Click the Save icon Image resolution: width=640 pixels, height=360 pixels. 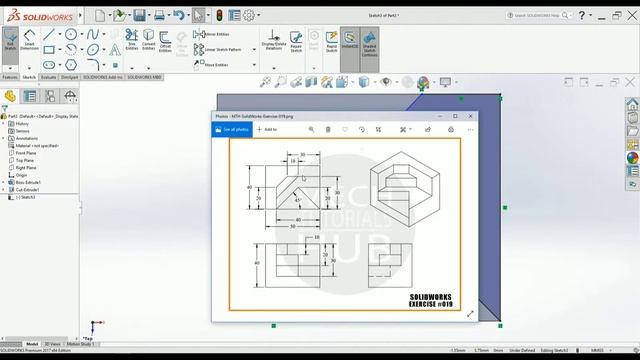140,16
